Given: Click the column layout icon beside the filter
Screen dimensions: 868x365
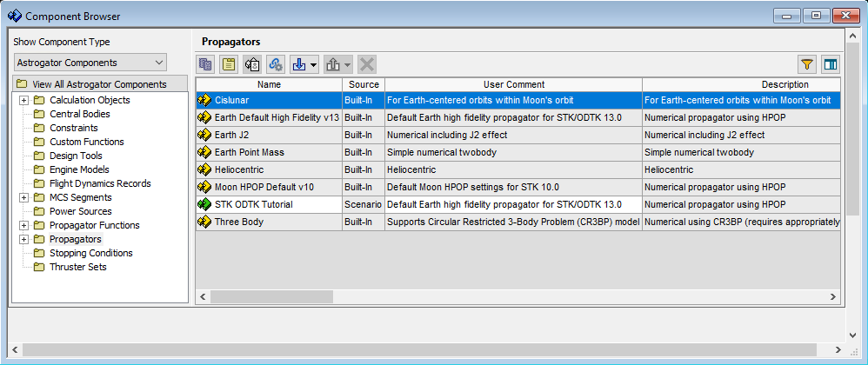Looking at the screenshot, I should pos(831,63).
